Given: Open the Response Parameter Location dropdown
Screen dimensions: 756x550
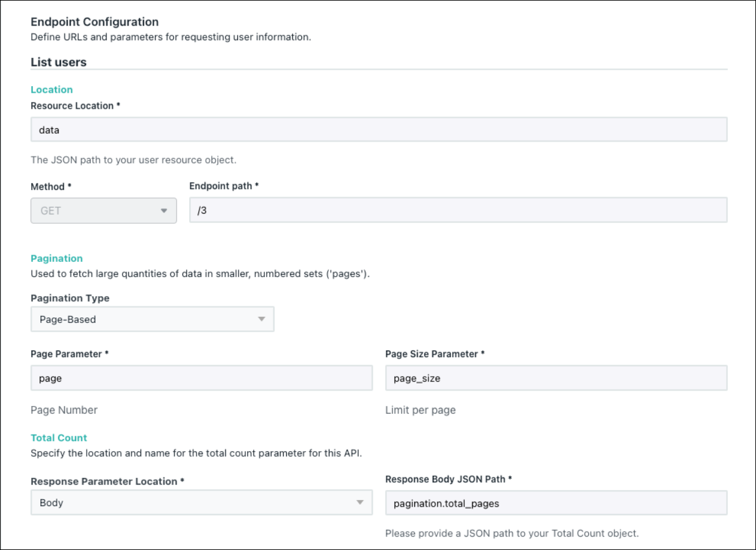Looking at the screenshot, I should (201, 503).
